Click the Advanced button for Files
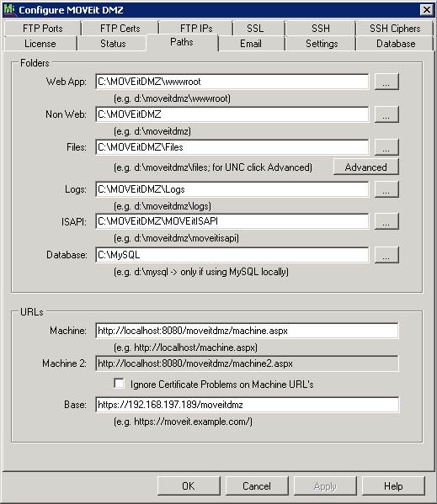Screen dimensions: 437x504 pos(366,167)
